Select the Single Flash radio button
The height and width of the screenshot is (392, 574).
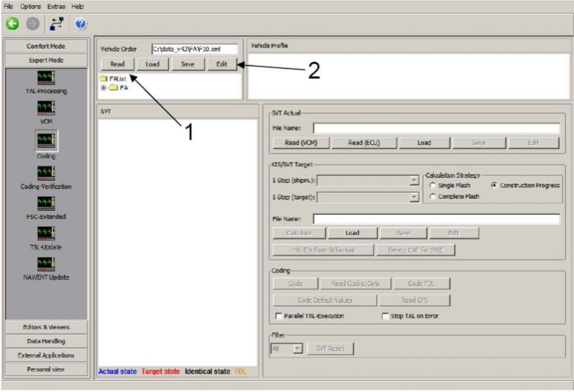(432, 185)
